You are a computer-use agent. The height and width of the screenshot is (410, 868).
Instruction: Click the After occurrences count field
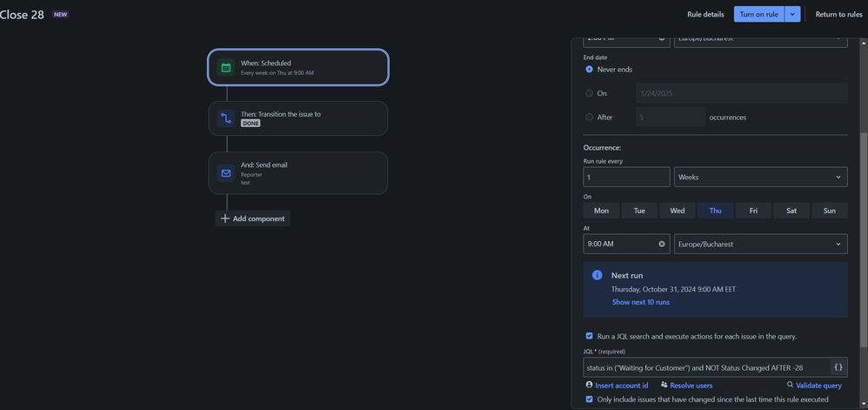coord(671,117)
